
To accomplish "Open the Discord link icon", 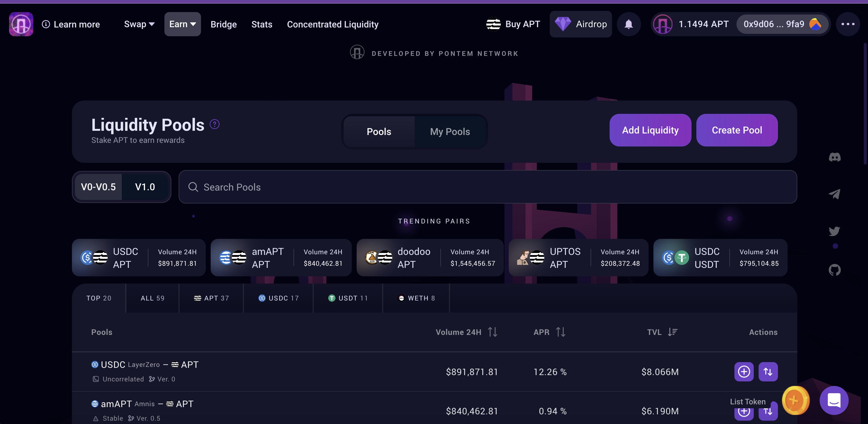I will tap(834, 157).
